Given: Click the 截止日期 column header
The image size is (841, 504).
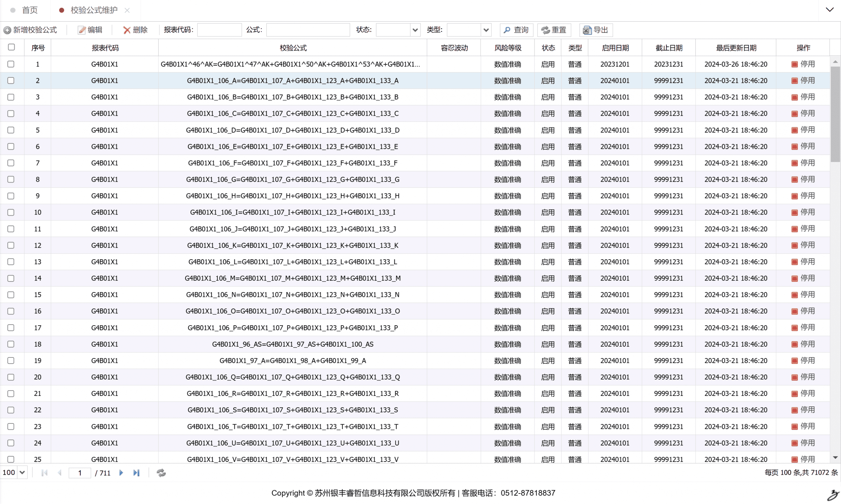Looking at the screenshot, I should tap(669, 48).
